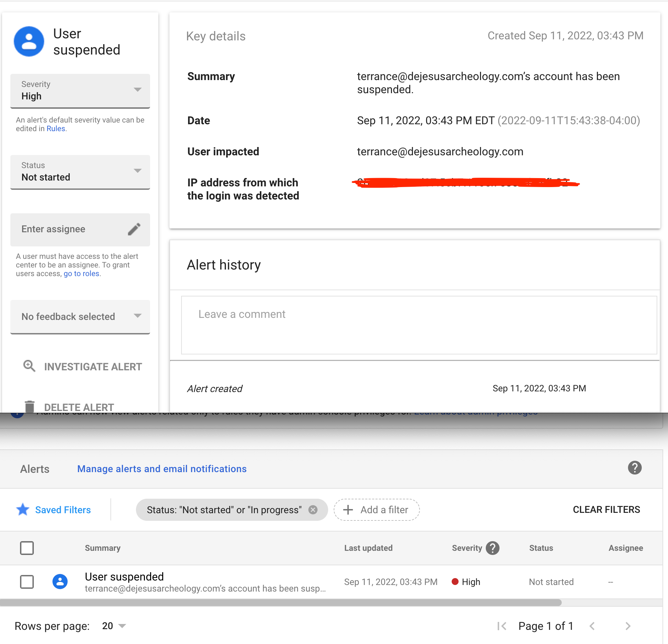Image resolution: width=668 pixels, height=644 pixels.
Task: Click the Page 1 of 1 indicator
Action: tap(546, 626)
